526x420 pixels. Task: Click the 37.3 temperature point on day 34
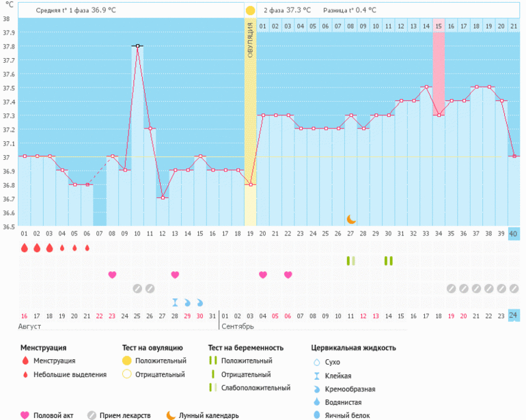coord(439,115)
